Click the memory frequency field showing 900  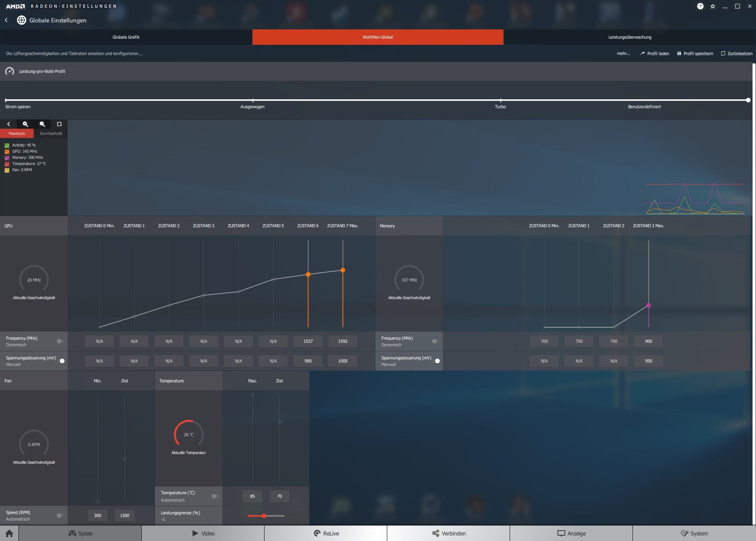649,341
